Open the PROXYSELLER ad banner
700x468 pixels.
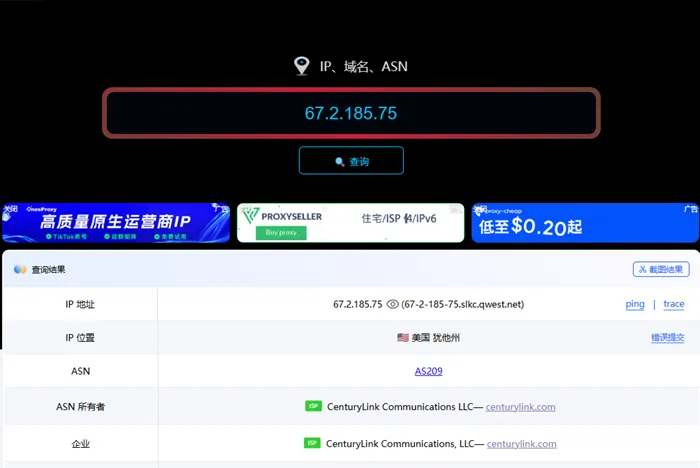350,223
